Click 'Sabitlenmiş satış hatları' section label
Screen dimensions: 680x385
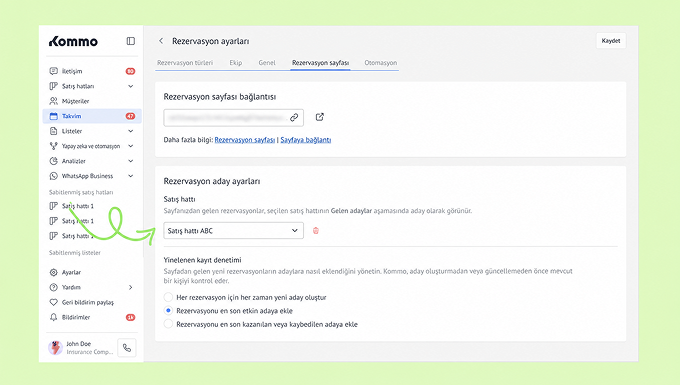coord(81,192)
